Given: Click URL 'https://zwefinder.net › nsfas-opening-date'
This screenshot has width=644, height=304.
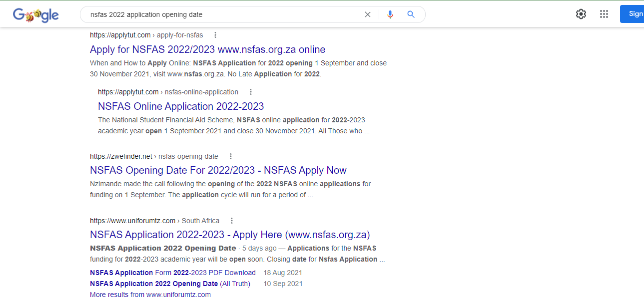Looking at the screenshot, I should point(154,156).
